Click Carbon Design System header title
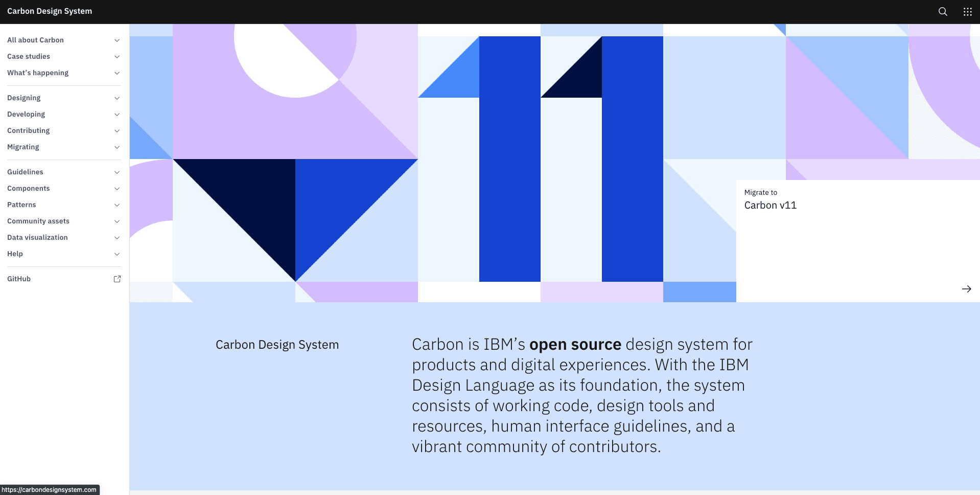980x495 pixels. pyautogui.click(x=50, y=11)
